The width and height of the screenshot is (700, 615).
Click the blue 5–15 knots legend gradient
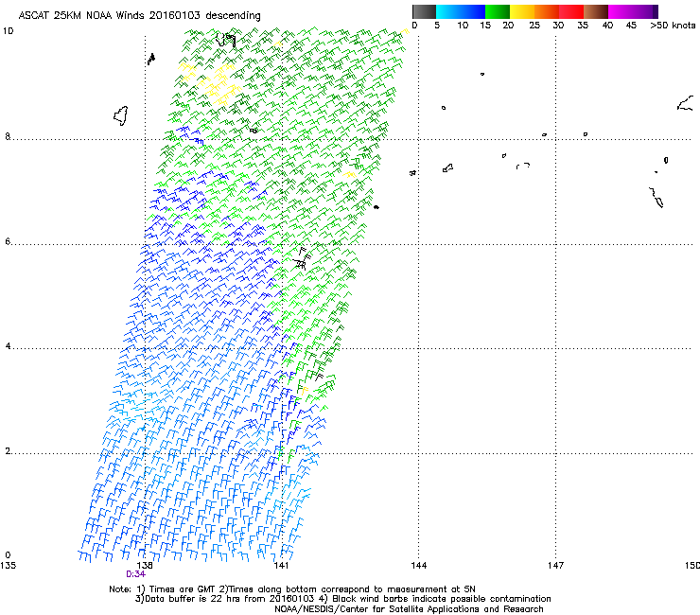click(x=461, y=11)
